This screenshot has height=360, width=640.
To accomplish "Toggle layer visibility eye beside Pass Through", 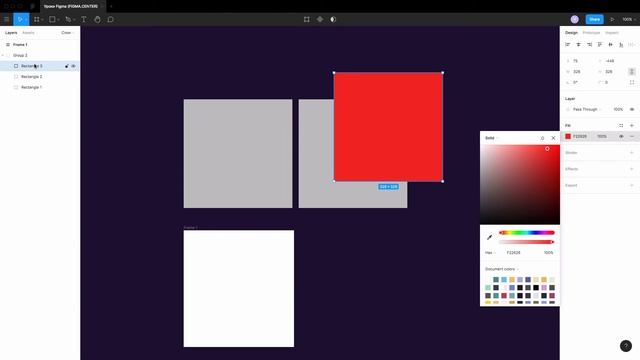I will tap(632, 109).
